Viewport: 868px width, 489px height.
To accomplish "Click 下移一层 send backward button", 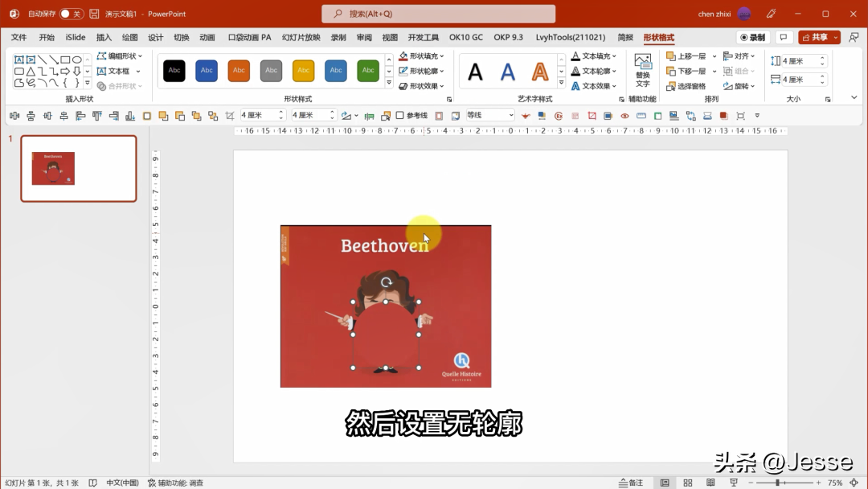I will [x=686, y=71].
